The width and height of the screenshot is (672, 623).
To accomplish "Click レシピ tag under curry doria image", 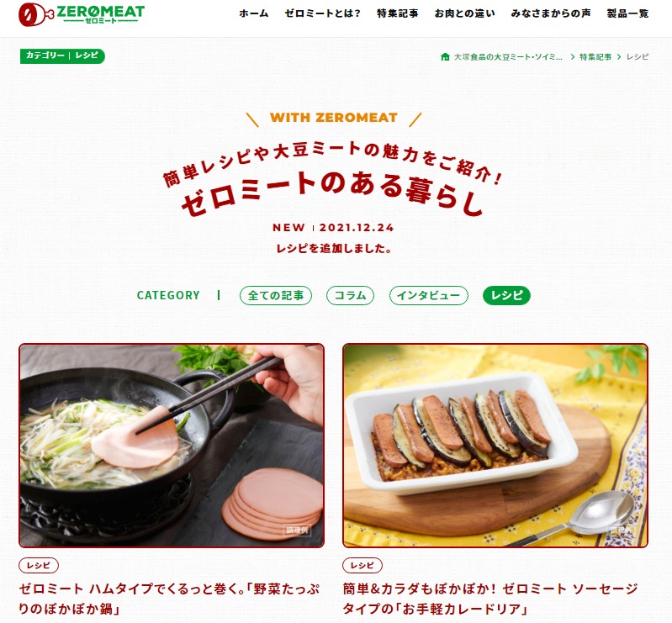I will pyautogui.click(x=362, y=566).
